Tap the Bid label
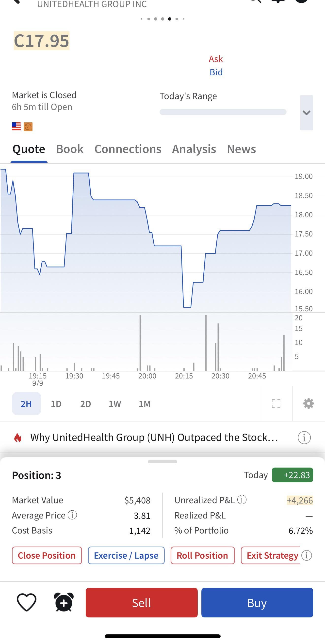Screen dimensions: 325x644 [x=216, y=72]
